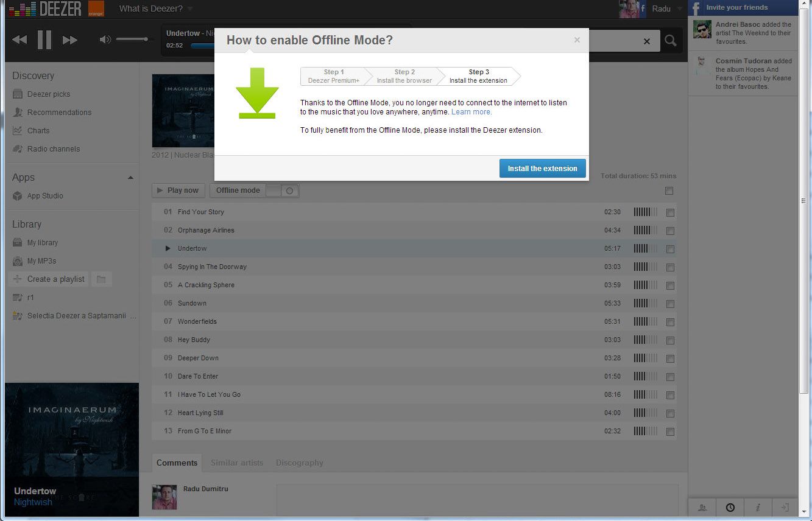Click the Facebook icon in Invite friends
The width and height of the screenshot is (812, 521).
[x=695, y=7]
